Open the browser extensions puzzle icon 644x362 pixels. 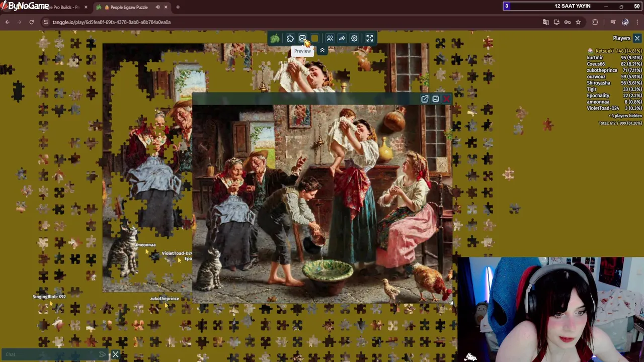(595, 22)
